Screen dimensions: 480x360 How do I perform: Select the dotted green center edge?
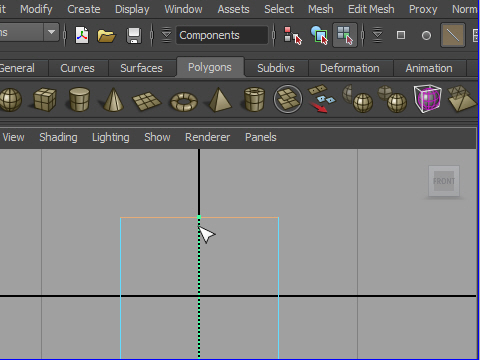(x=199, y=289)
